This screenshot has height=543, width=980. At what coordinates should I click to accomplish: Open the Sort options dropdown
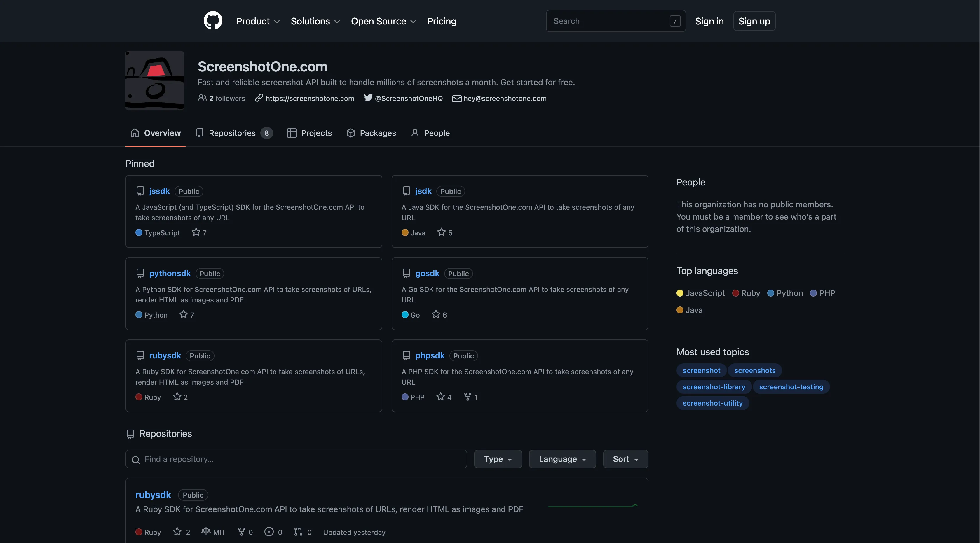[625, 459]
